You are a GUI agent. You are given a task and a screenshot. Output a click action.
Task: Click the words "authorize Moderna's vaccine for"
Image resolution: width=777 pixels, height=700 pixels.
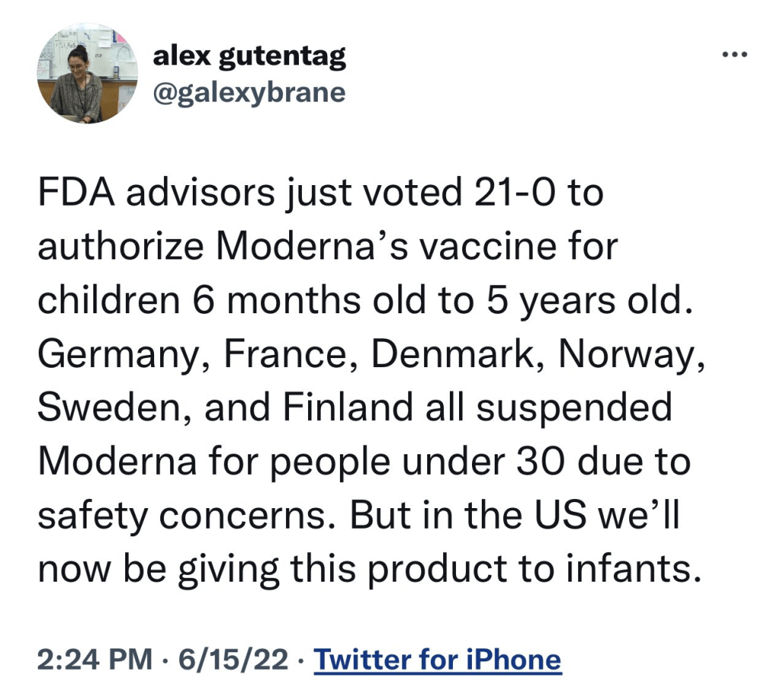[328, 248]
